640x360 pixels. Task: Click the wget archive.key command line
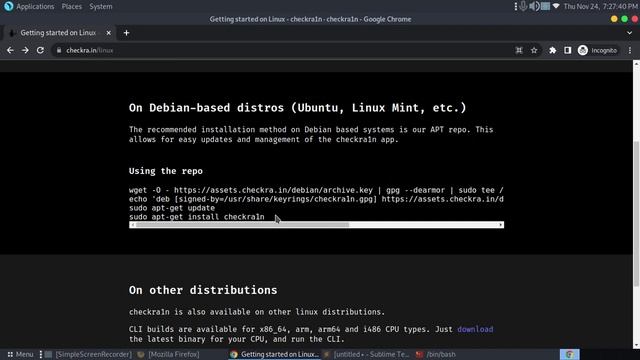[x=316, y=190]
